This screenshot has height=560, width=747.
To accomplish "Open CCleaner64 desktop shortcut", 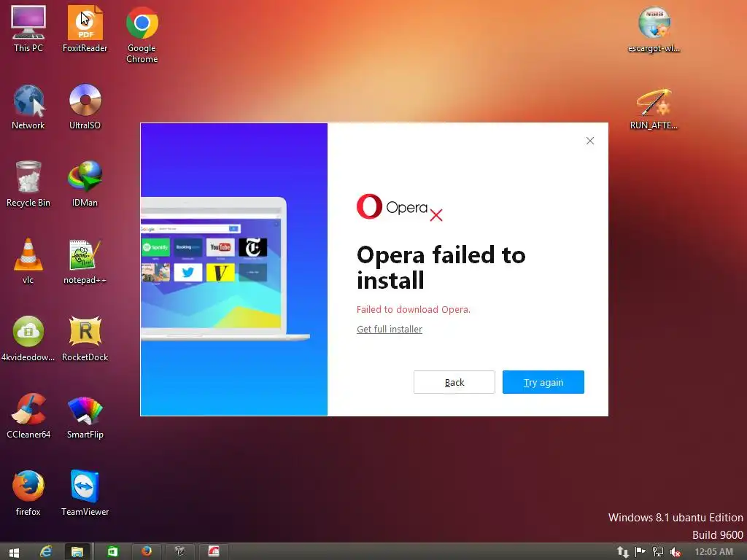I will click(28, 415).
